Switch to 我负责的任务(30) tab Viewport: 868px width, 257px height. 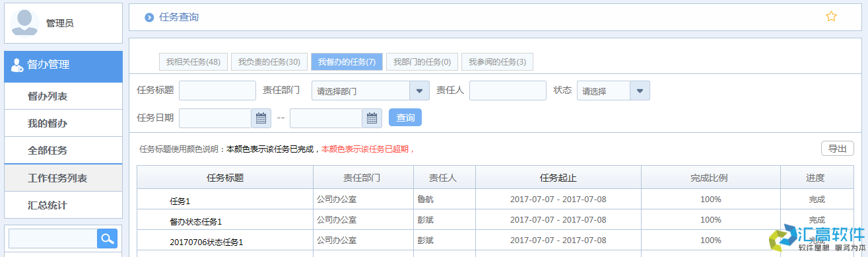[269, 62]
